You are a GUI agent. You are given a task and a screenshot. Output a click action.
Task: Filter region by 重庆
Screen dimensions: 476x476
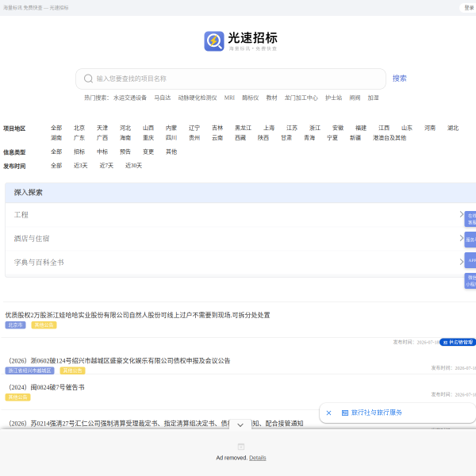tap(148, 137)
